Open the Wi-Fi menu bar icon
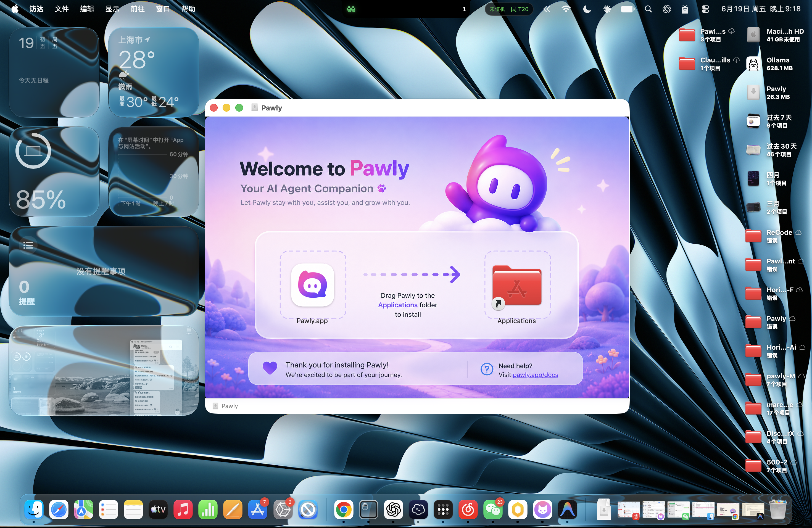Viewport: 812px width, 528px height. (566, 9)
